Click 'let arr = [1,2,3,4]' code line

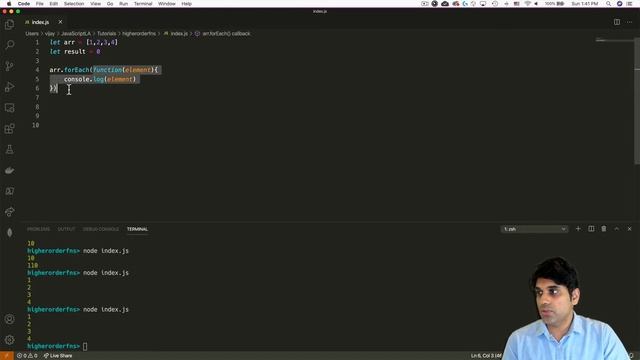point(84,42)
